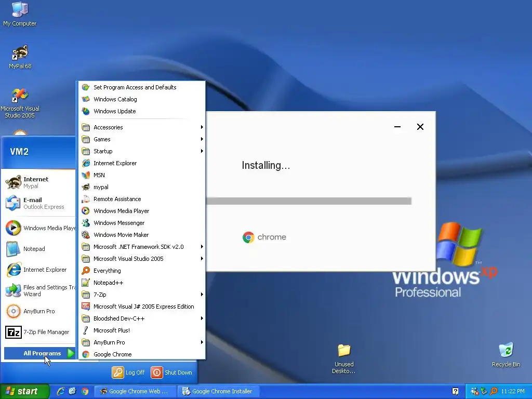The image size is (532, 399).
Task: Open Windows Catalog entry
Action: tap(142, 99)
